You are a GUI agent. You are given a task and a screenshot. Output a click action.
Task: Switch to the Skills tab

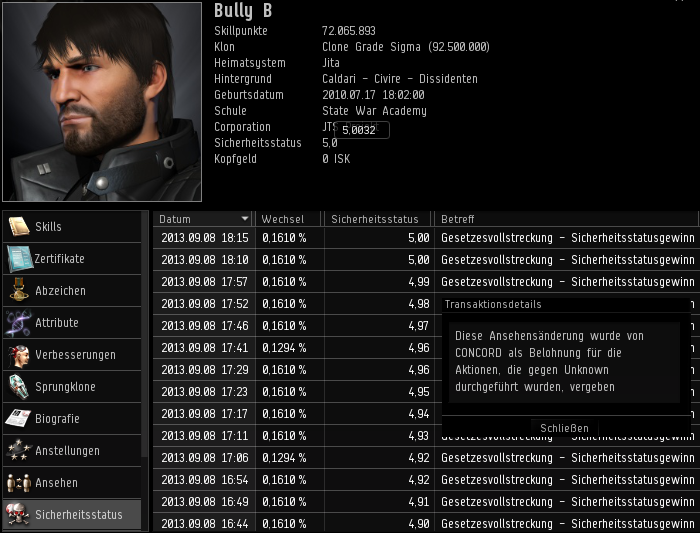coord(72,226)
